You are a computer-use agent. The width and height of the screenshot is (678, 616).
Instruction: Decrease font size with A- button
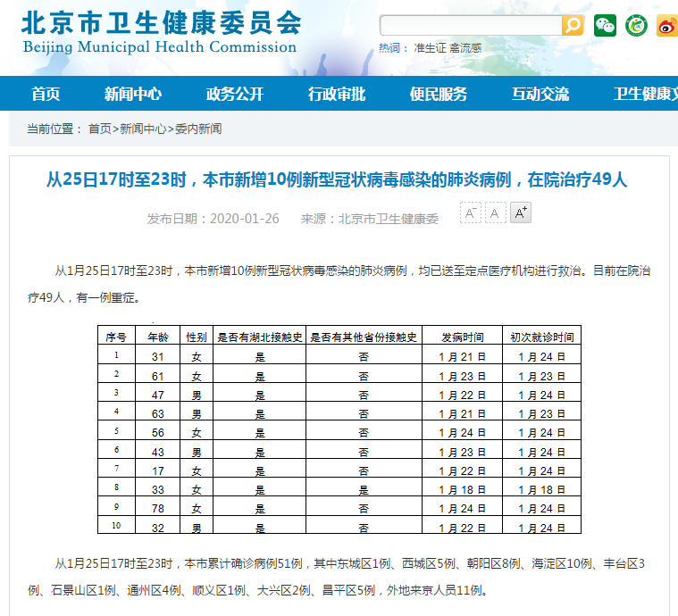click(x=471, y=212)
